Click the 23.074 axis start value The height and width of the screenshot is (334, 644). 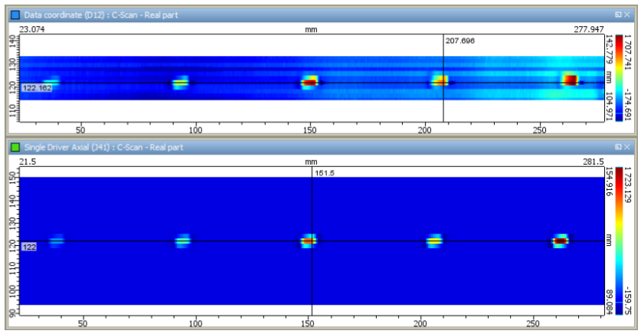click(32, 29)
